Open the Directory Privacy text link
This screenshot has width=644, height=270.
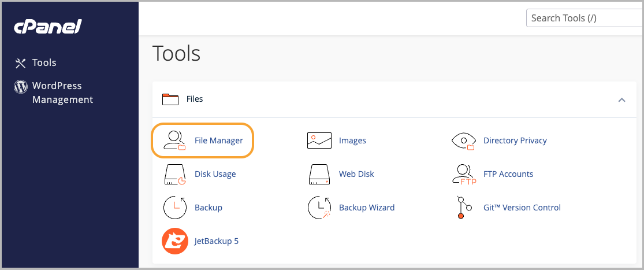(515, 140)
